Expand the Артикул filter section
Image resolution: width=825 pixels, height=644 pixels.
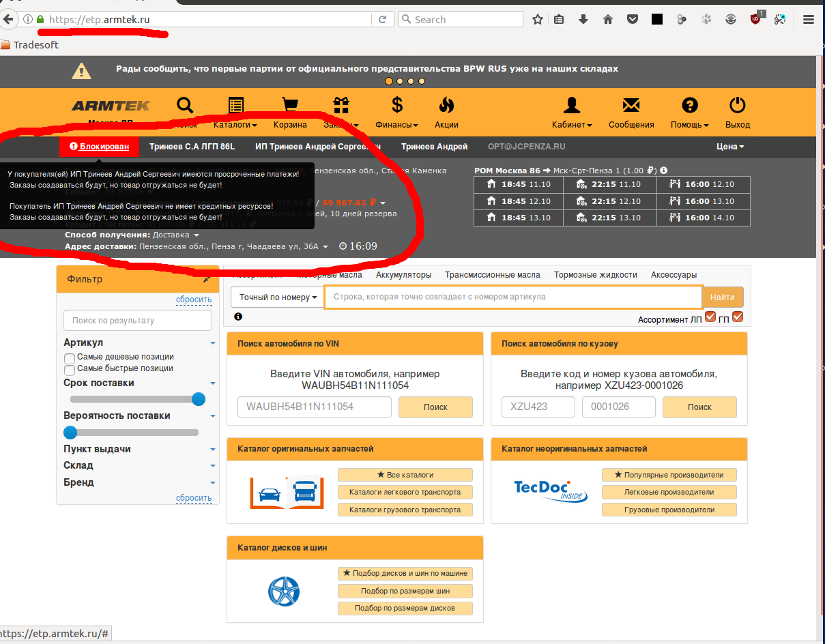pyautogui.click(x=213, y=343)
